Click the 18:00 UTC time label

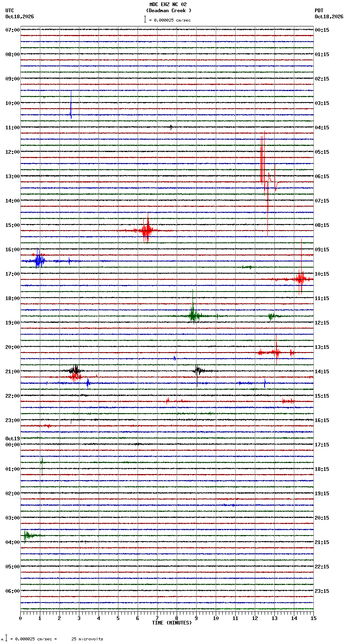tap(13, 298)
